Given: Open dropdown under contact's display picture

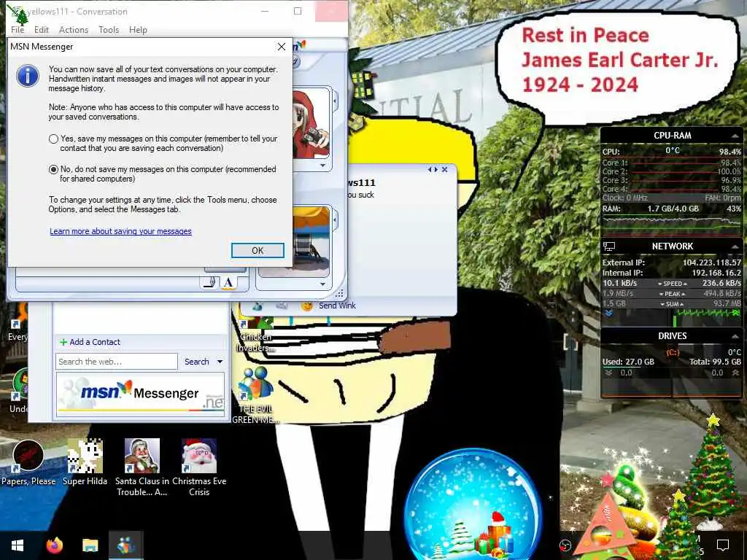Looking at the screenshot, I should 322,166.
